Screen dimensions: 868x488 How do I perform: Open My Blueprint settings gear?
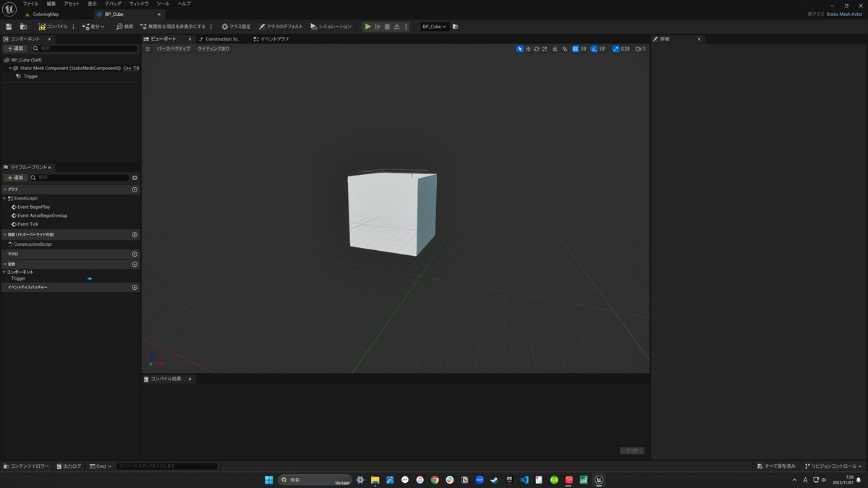135,177
